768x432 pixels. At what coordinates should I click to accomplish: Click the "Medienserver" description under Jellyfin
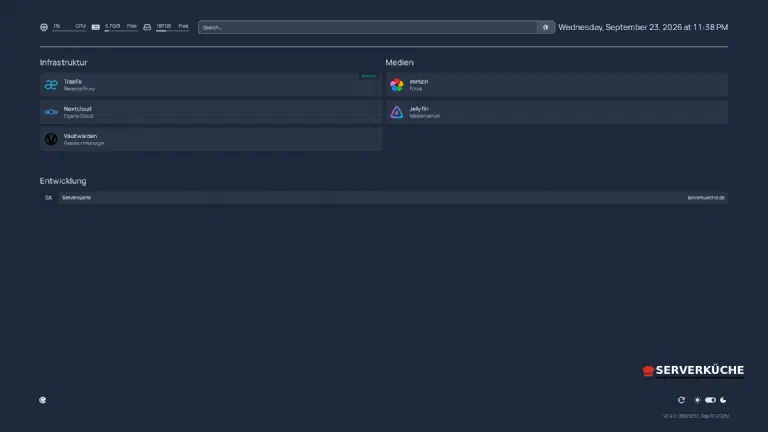[x=425, y=116]
